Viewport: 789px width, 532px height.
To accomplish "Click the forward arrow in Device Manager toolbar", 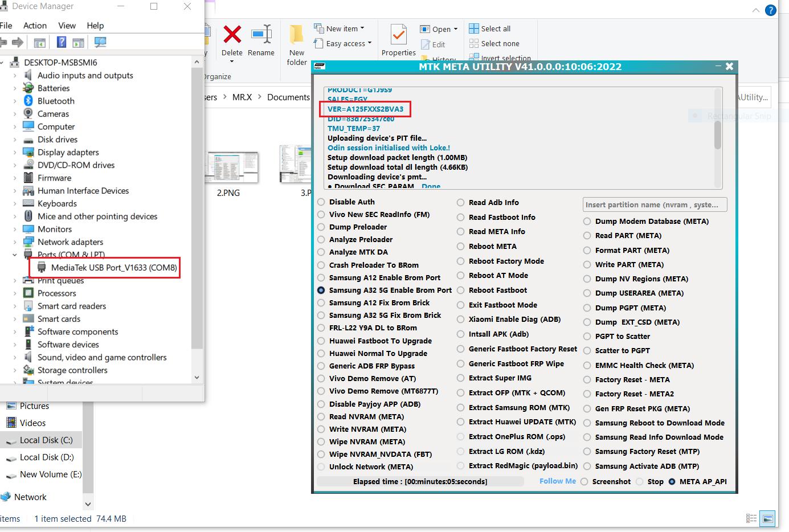I will click(18, 42).
